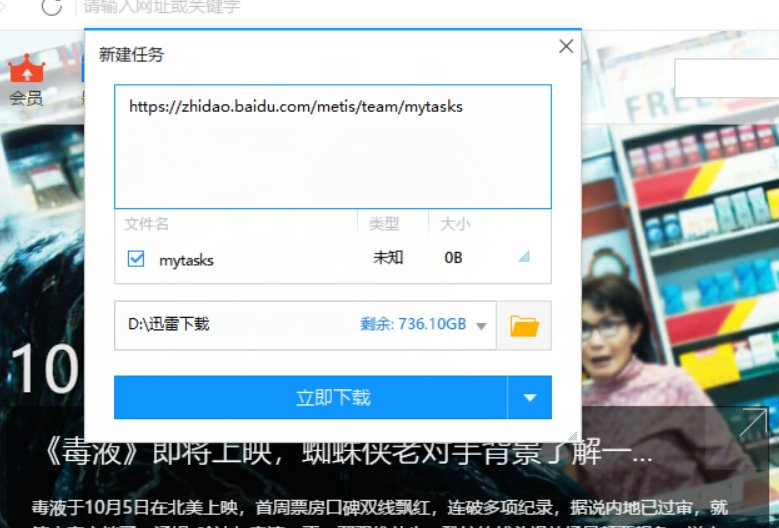Open the 会员 crown icon
Screen dimensions: 779x528
tap(27, 69)
